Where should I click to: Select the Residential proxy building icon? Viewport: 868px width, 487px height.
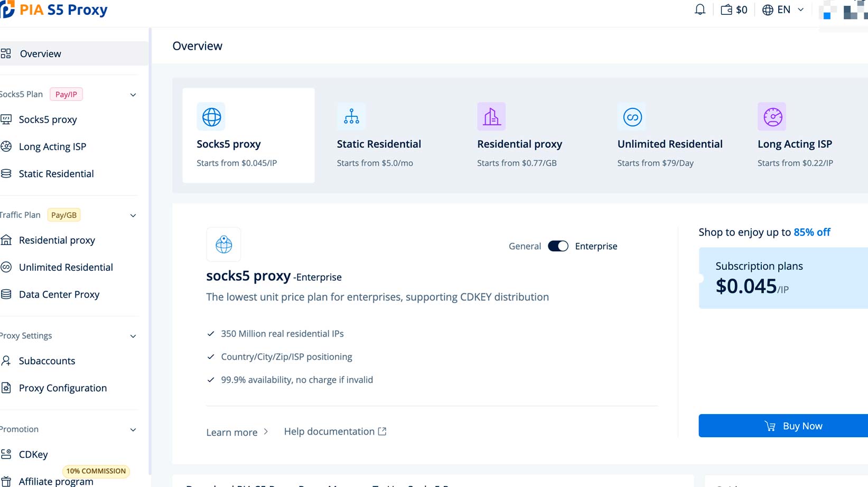pos(491,117)
